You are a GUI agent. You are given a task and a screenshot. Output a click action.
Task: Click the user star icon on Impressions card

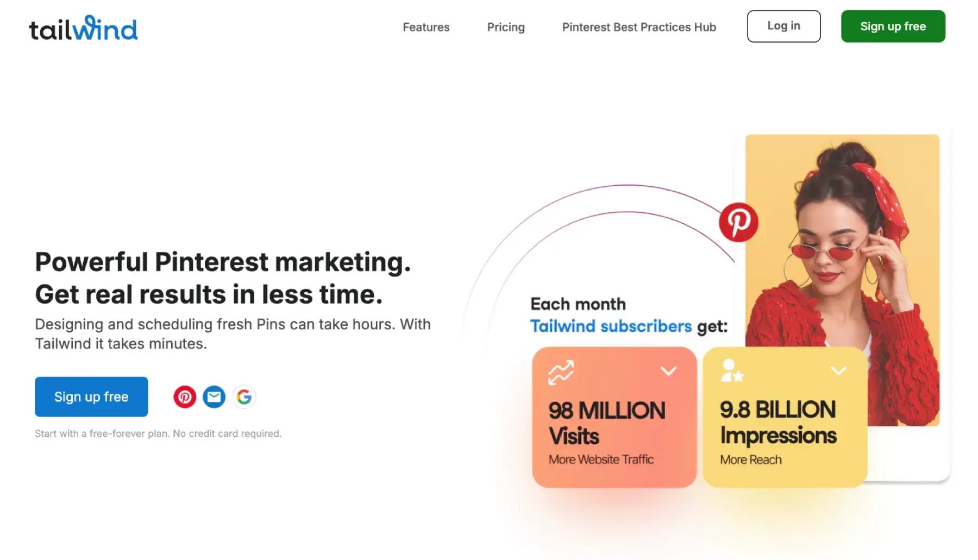pos(731,371)
